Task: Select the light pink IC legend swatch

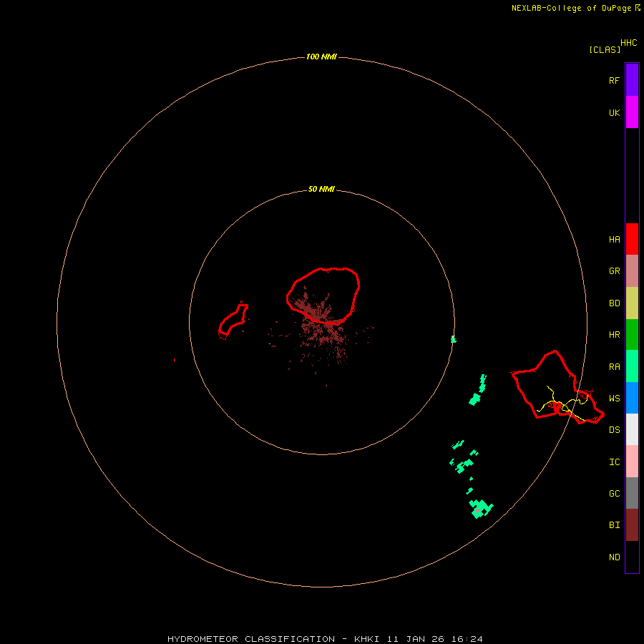Action: [x=632, y=462]
